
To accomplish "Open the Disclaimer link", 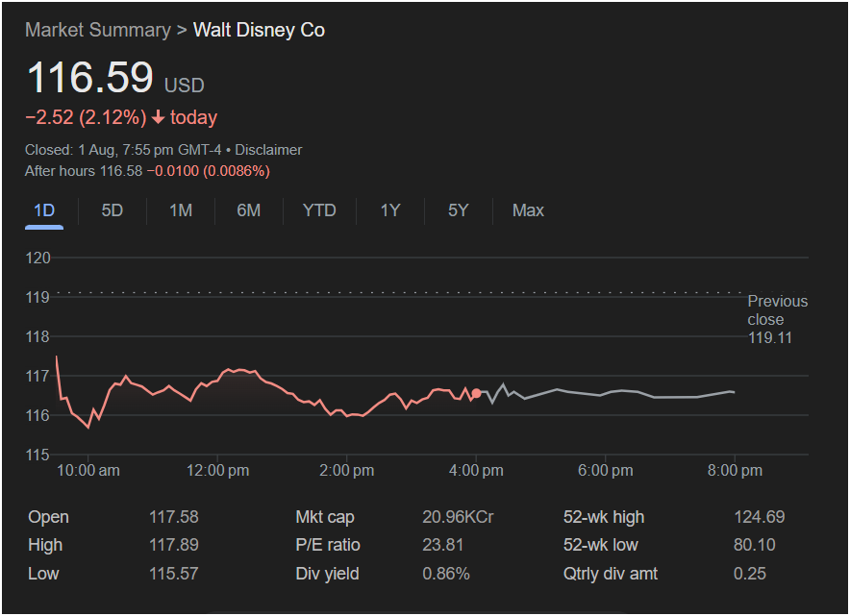I will pyautogui.click(x=268, y=150).
